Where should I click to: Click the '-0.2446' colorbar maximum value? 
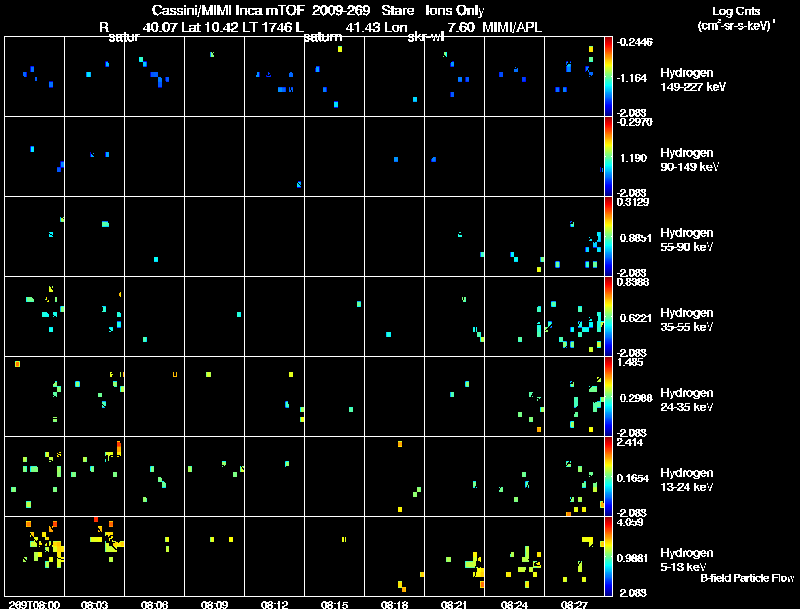click(x=634, y=42)
